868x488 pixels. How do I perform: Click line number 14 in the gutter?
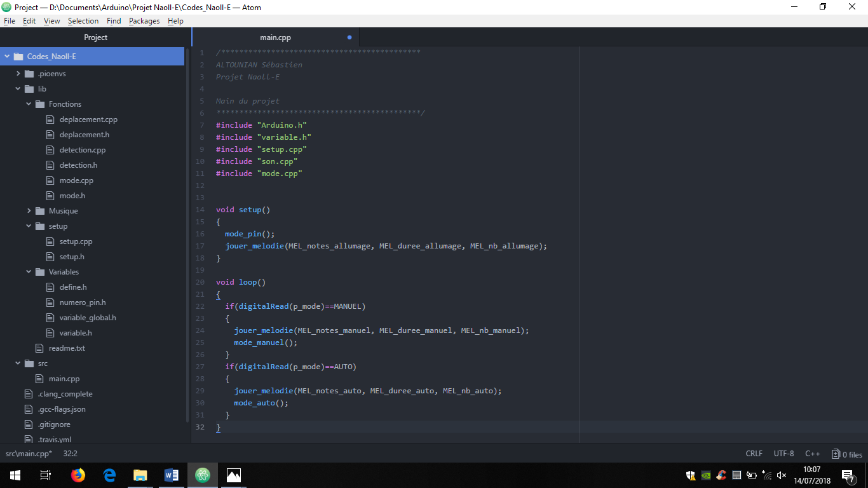[201, 210]
